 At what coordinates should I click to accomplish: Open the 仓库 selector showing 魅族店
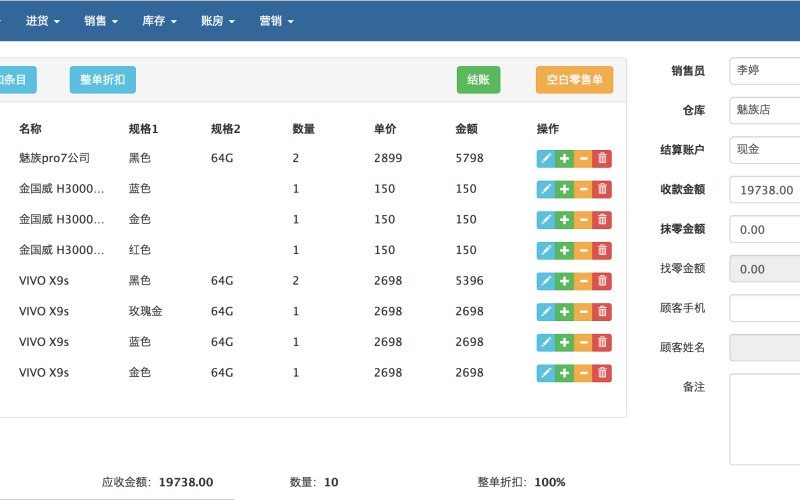(765, 110)
